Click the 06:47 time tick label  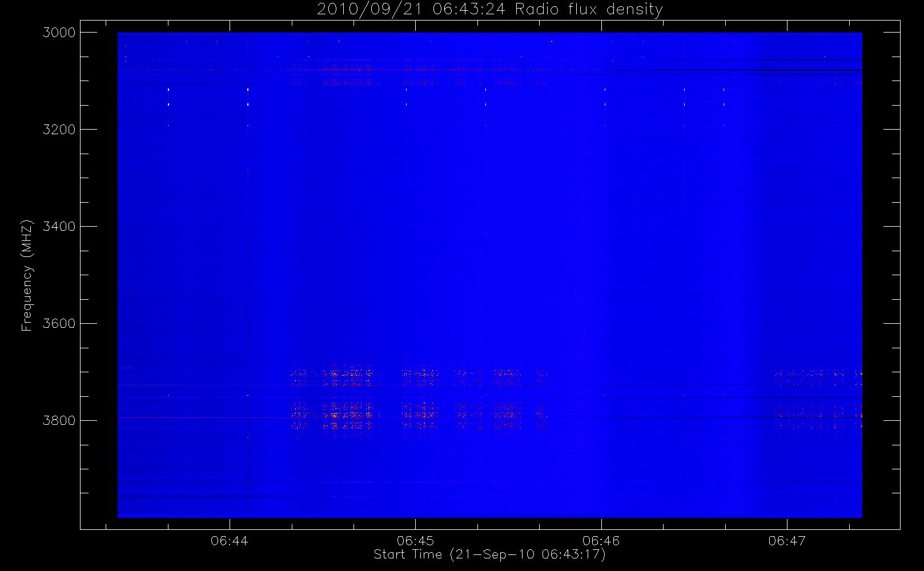[787, 541]
